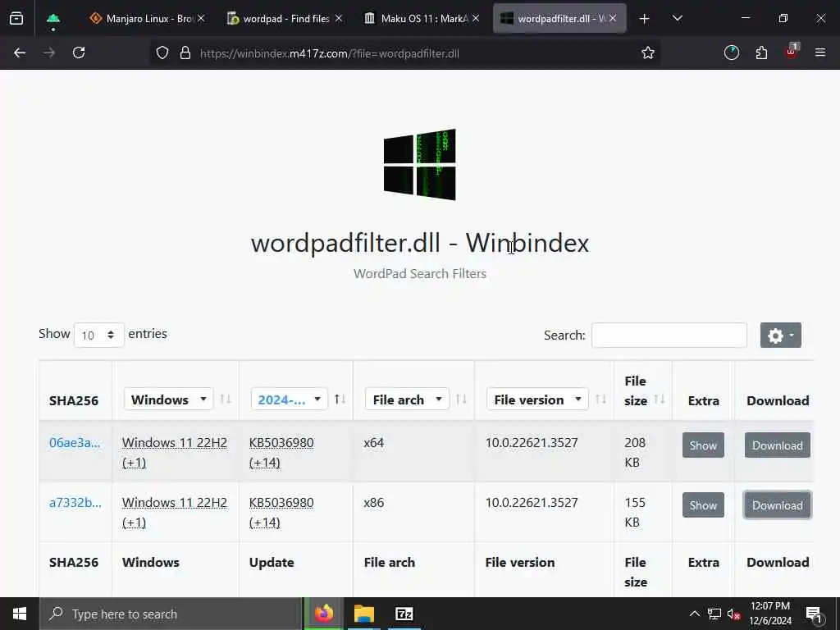Screen dimensions: 840x630
Task: Open File Explorer from the taskbar
Action: coord(363,614)
